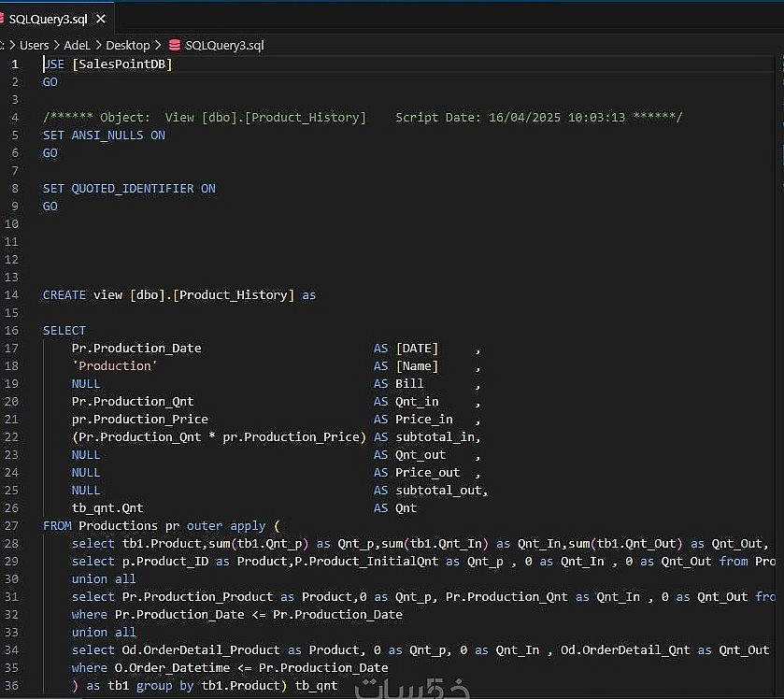Click Pr.Production_Date on line 17
The width and height of the screenshot is (784, 699).
(136, 348)
